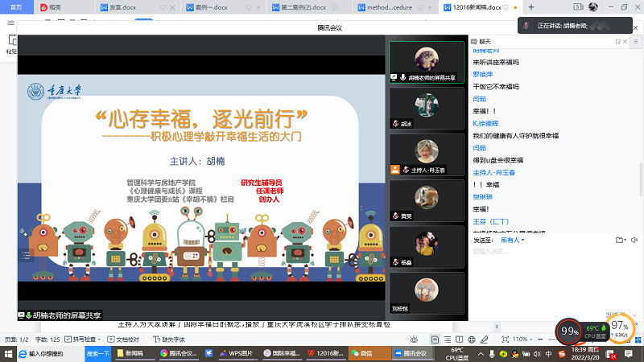This screenshot has height=362, width=644.
Task: Open Sogou input tray icon
Action: pos(562,354)
